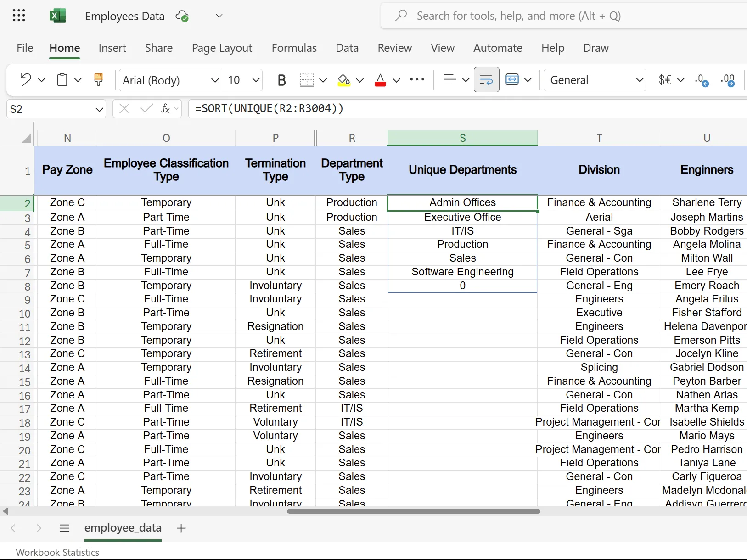Increase decimal places

pos(728,80)
